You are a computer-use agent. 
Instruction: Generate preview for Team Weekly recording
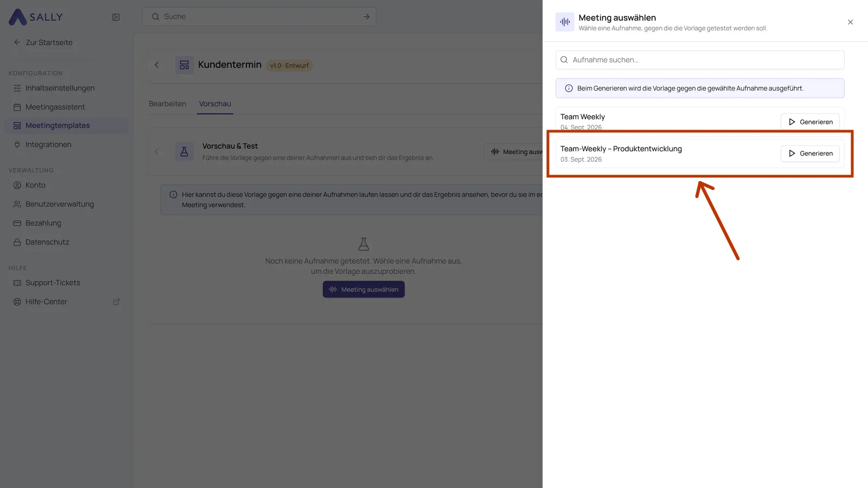[810, 122]
